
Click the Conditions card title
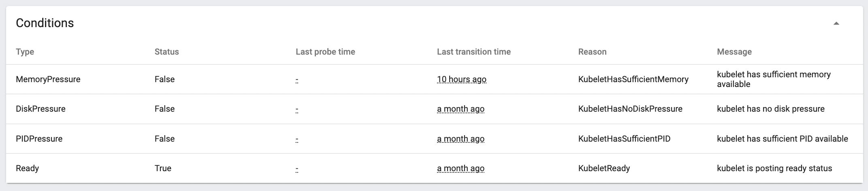click(45, 23)
